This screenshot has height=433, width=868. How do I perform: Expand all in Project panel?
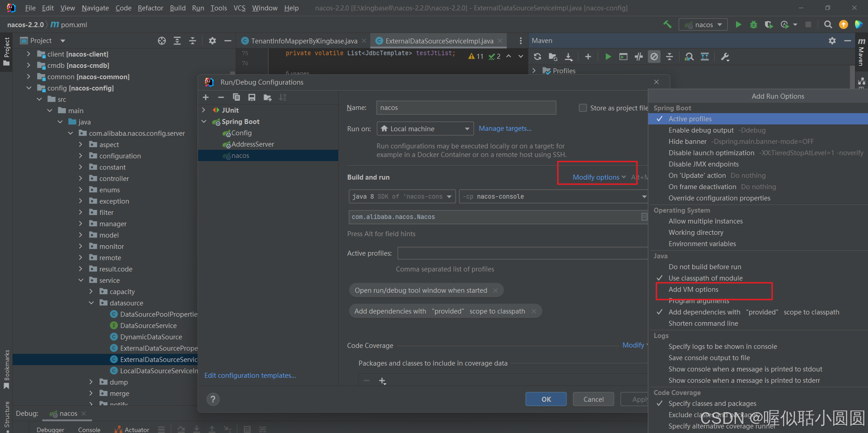click(177, 41)
